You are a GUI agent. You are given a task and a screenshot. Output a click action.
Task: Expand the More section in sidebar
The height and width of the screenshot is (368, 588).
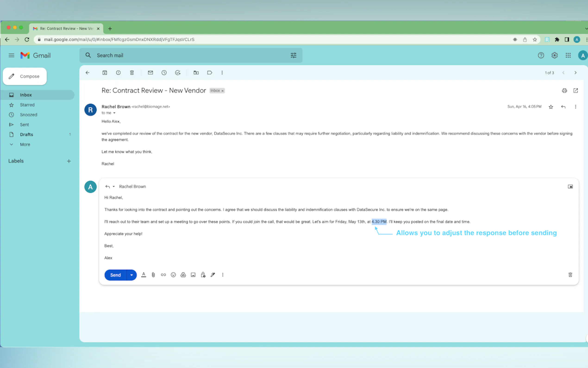pos(25,144)
